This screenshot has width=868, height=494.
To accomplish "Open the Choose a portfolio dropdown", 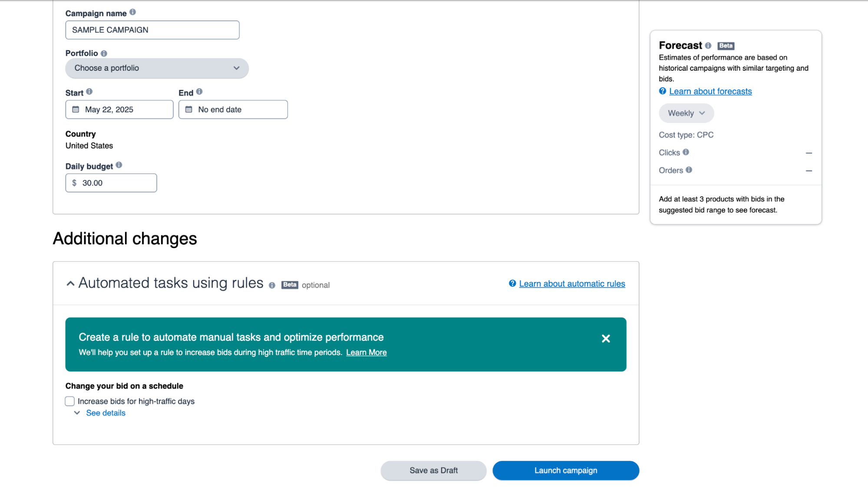I will pos(157,68).
